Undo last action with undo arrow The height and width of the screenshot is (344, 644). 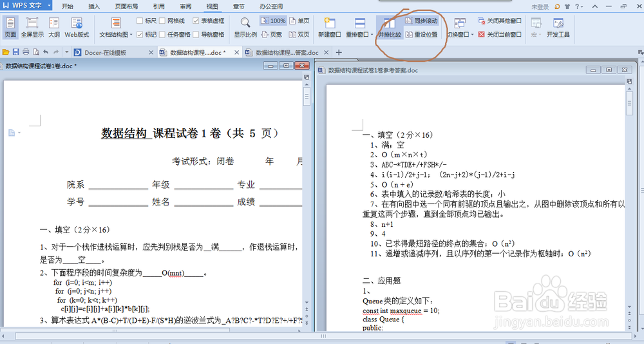pos(46,52)
